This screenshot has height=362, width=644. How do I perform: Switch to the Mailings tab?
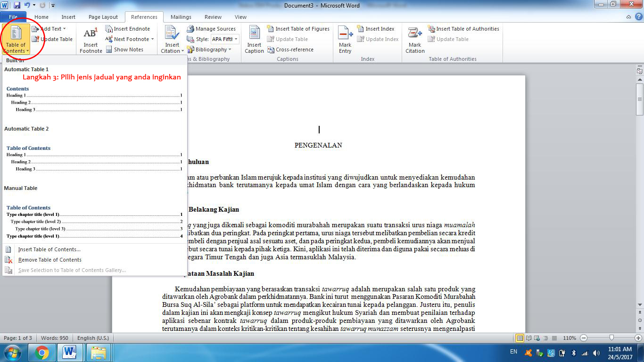[181, 17]
